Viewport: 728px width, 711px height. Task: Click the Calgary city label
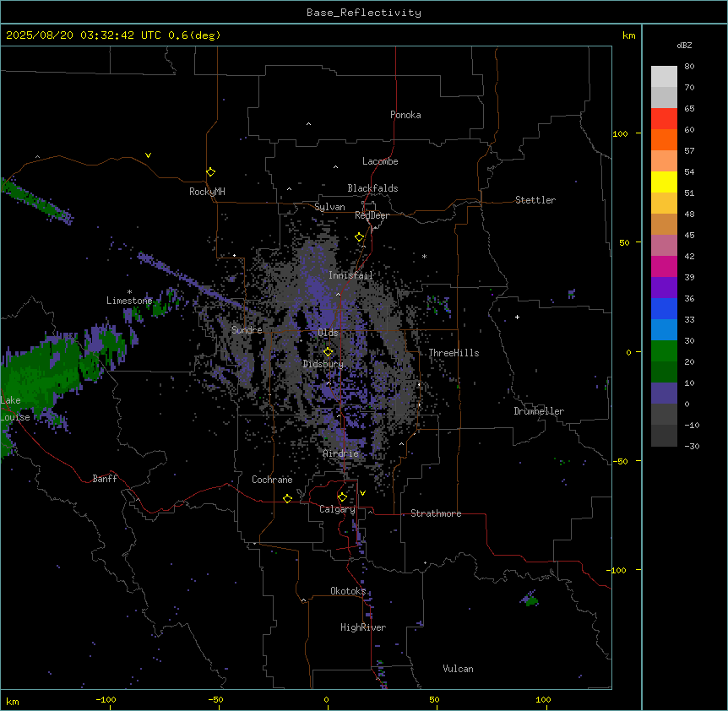click(x=337, y=509)
